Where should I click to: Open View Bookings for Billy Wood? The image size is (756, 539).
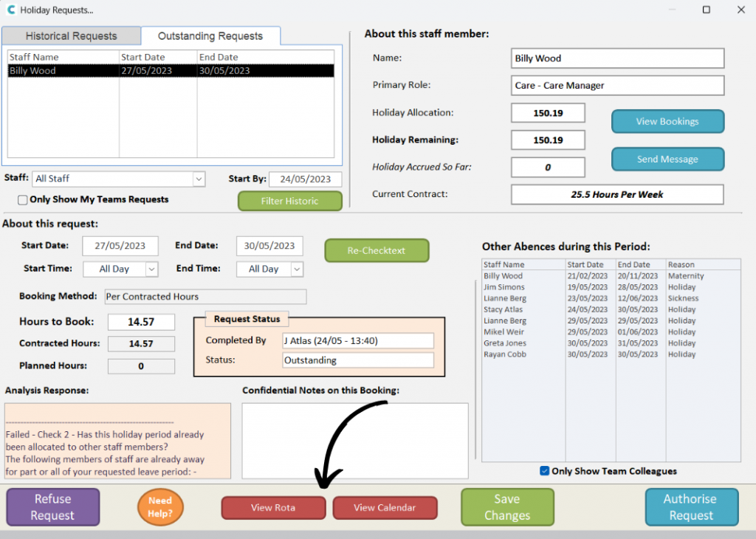pos(667,122)
